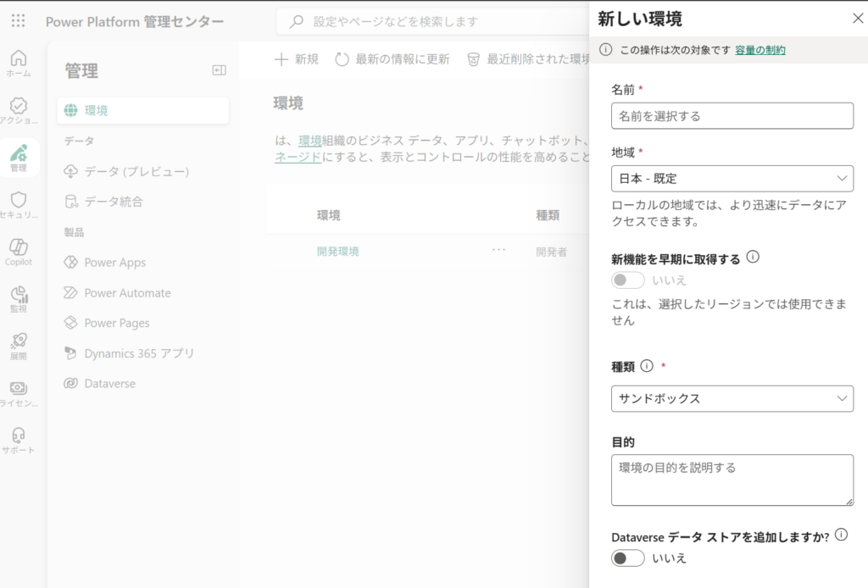The height and width of the screenshot is (588, 868).
Task: Click info icon beside 新機能を早期に取得する
Action: 752,258
